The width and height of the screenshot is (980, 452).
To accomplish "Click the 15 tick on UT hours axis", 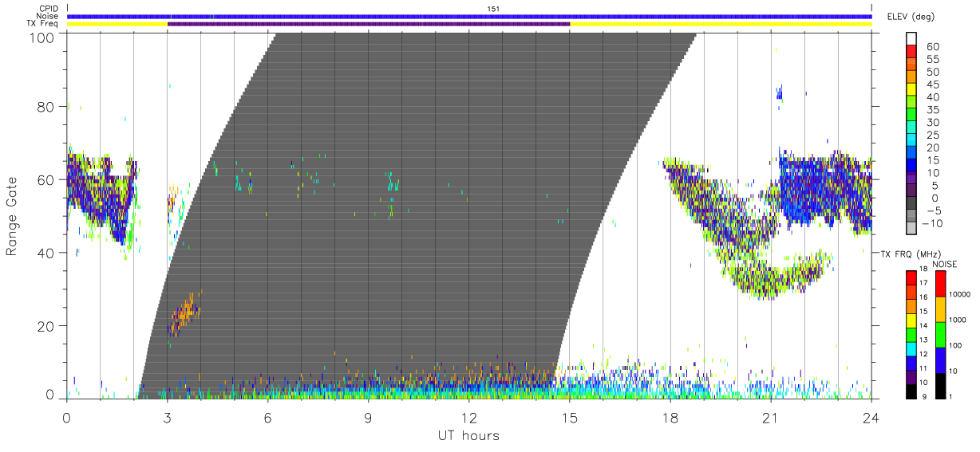I will point(570,417).
